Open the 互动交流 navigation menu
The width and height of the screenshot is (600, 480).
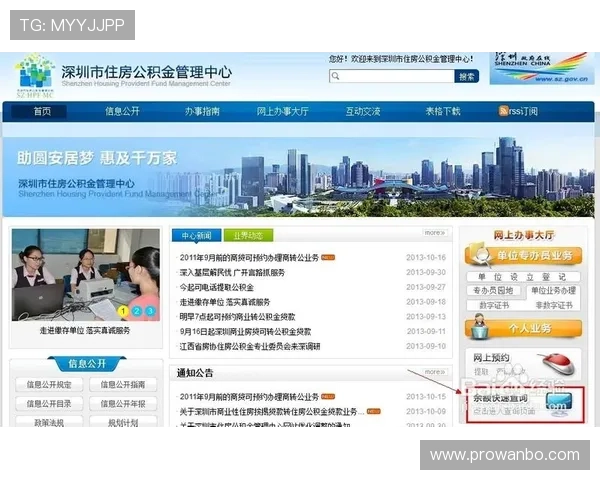(x=363, y=111)
